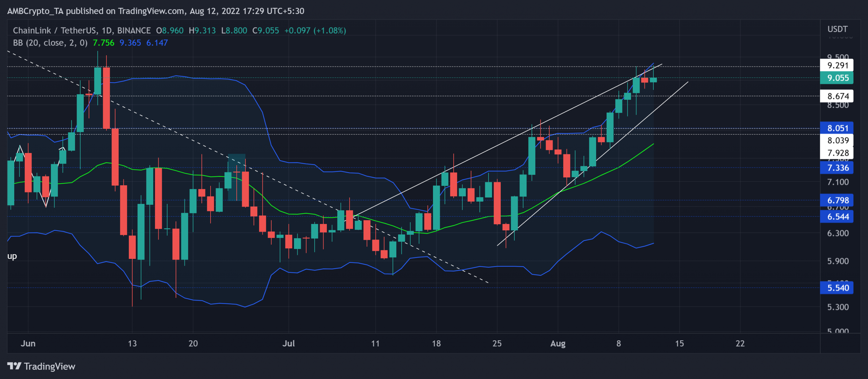Click the BB upper value 9.365

[130, 43]
